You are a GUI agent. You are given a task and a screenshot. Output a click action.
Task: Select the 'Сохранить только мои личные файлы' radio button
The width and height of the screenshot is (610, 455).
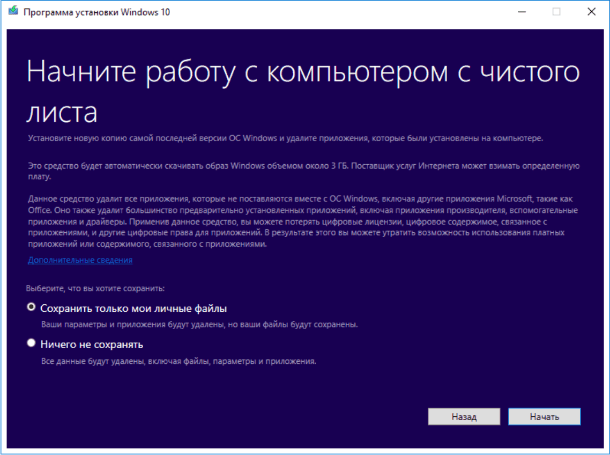[33, 307]
